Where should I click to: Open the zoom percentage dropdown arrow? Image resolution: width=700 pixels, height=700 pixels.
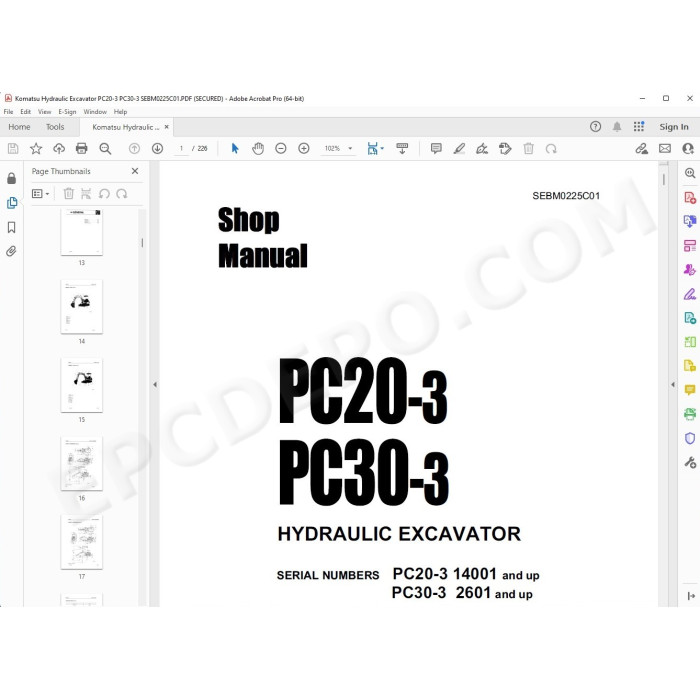pyautogui.click(x=350, y=149)
